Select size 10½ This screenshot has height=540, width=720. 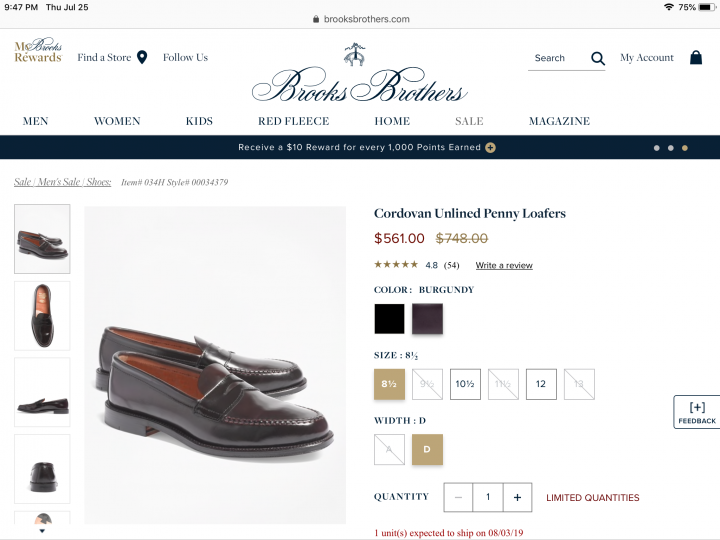coord(465,384)
